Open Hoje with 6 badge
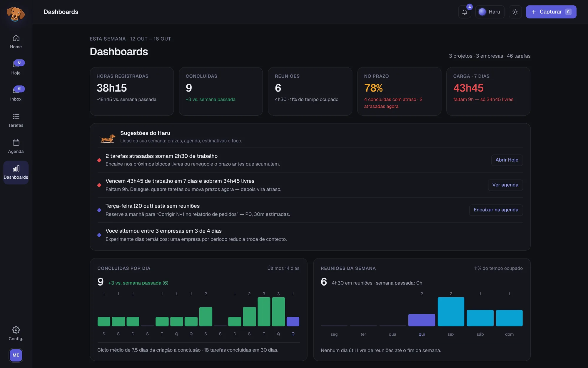The image size is (588, 368). coord(16,68)
